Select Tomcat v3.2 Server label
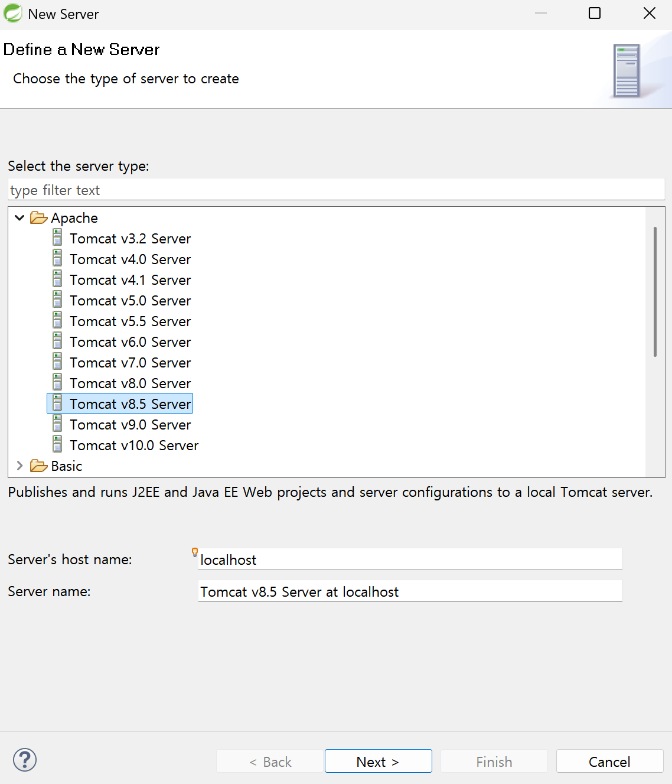The width and height of the screenshot is (672, 784). 131,239
